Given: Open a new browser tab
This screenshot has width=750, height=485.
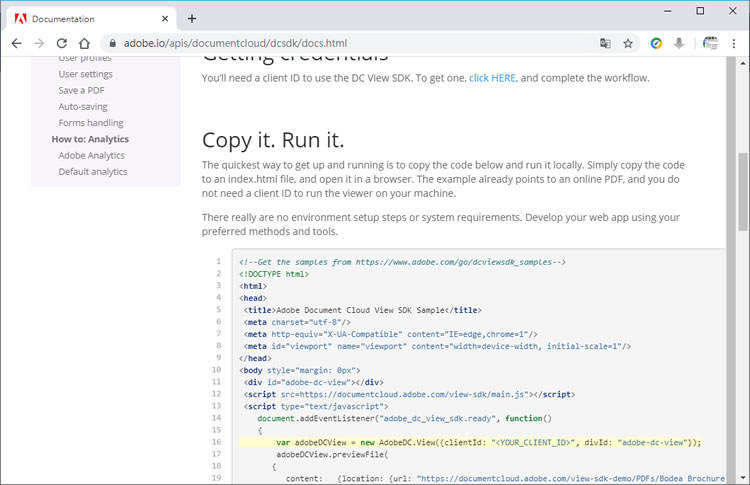Looking at the screenshot, I should click(192, 19).
